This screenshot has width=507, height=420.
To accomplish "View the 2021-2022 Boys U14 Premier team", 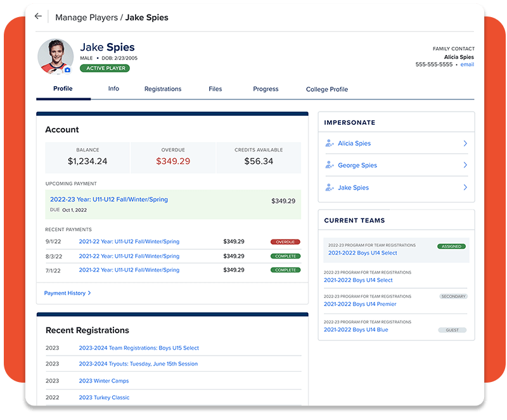I will pos(359,304).
